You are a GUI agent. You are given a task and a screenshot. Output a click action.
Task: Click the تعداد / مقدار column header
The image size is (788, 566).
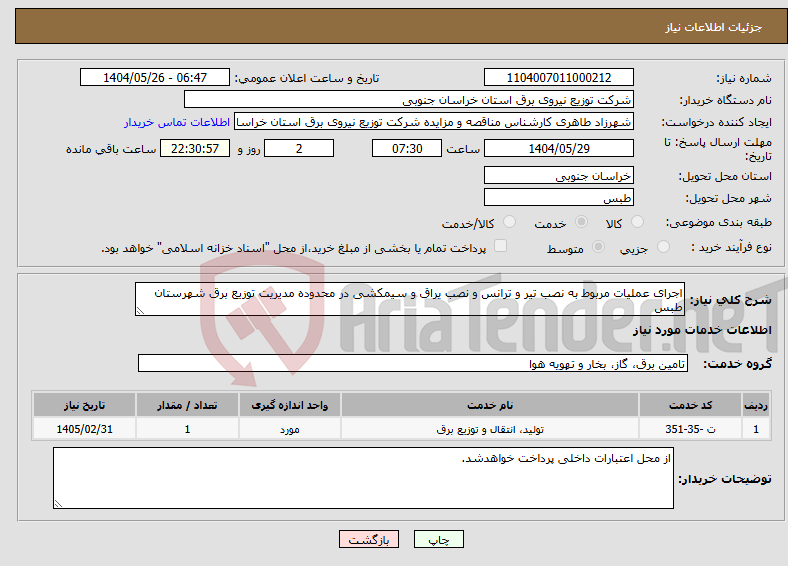click(x=187, y=405)
